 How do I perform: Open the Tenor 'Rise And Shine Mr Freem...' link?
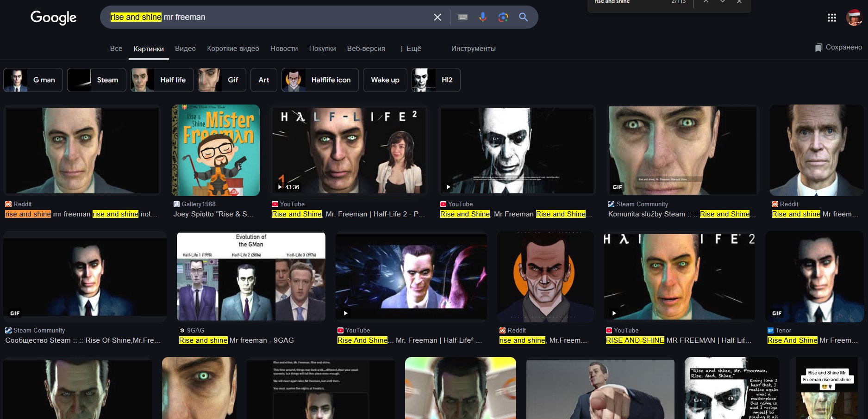[812, 340]
